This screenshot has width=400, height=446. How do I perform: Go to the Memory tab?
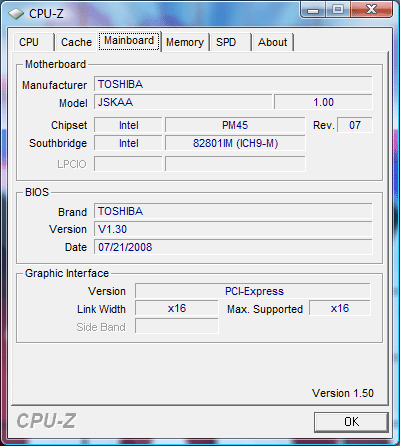185,42
